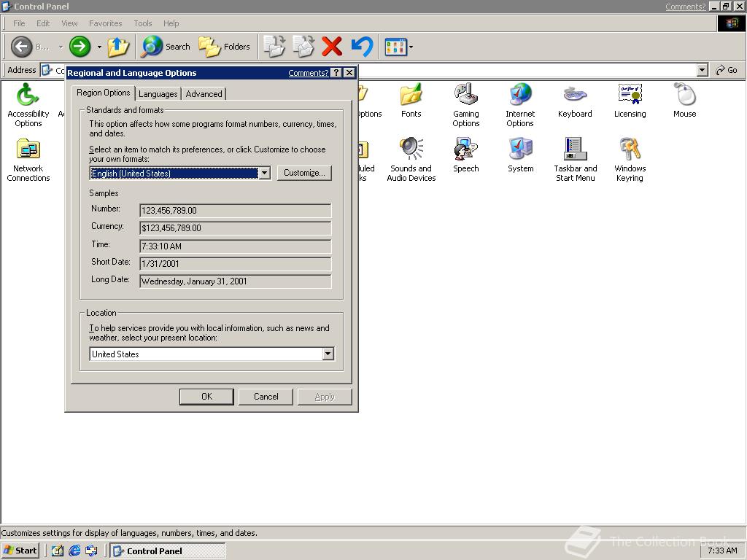
Task: Click the 7:33 AM system clock
Action: click(x=722, y=551)
